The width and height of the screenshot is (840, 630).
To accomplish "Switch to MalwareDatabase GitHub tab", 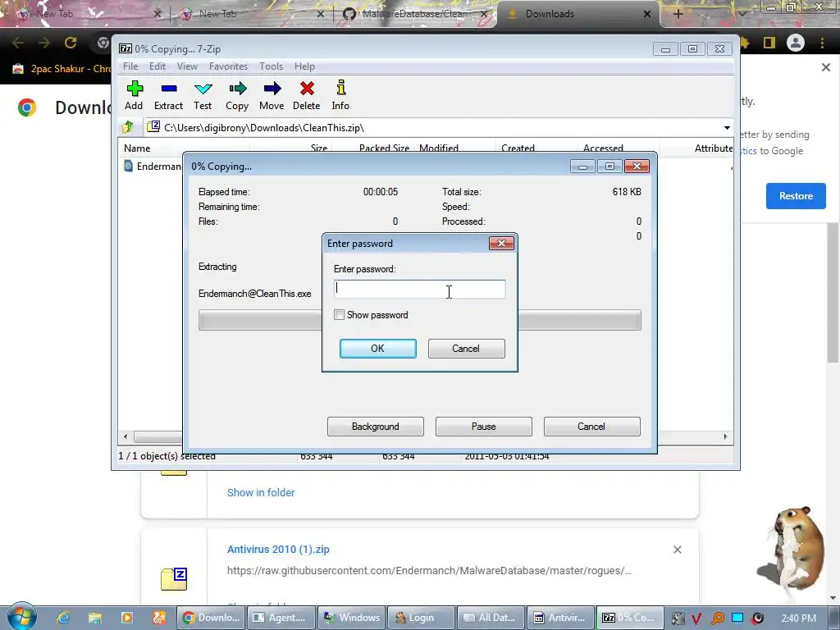I will [416, 14].
